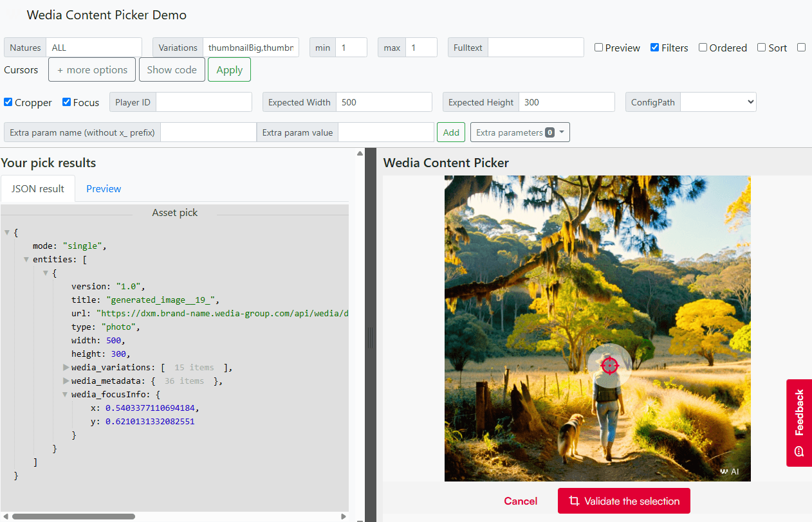
Task: Open the Extra parameters dropdown
Action: 520,132
